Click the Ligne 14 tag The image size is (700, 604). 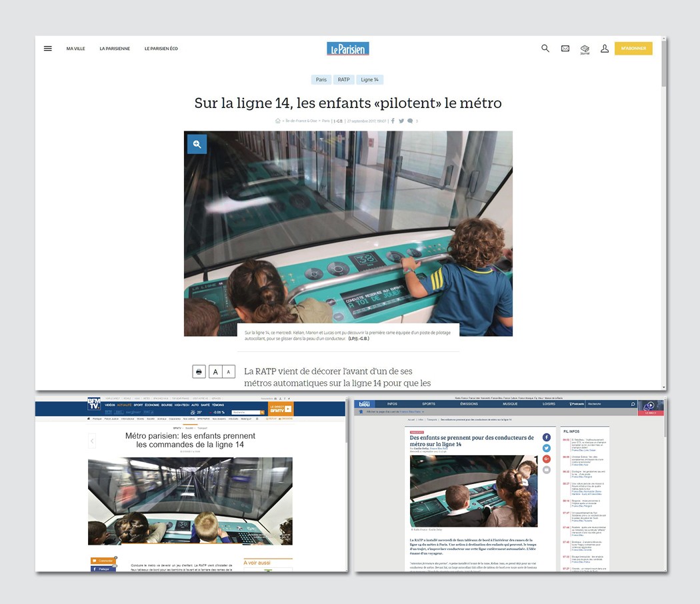coord(369,79)
